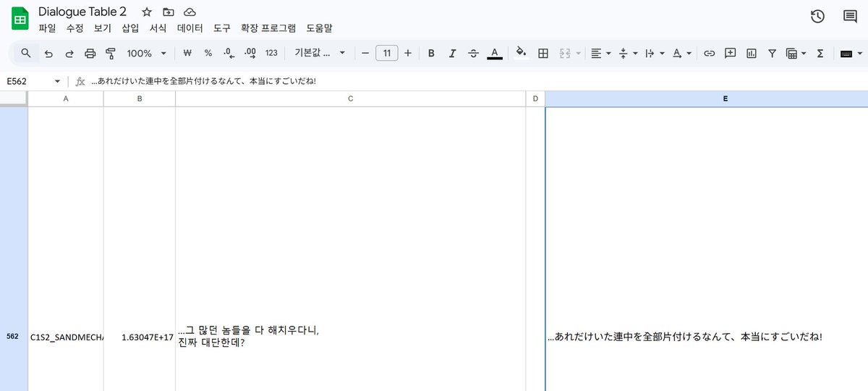Image resolution: width=868 pixels, height=391 pixels.
Task: Toggle bold formatting
Action: tap(431, 53)
